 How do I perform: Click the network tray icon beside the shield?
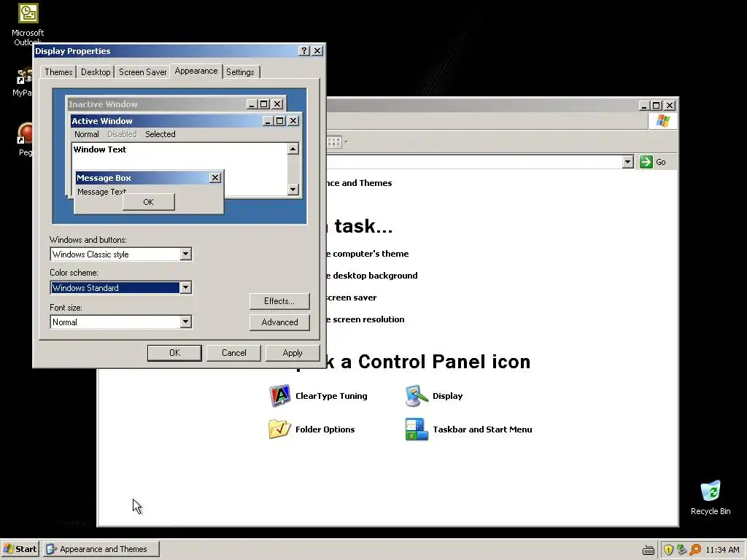[682, 550]
